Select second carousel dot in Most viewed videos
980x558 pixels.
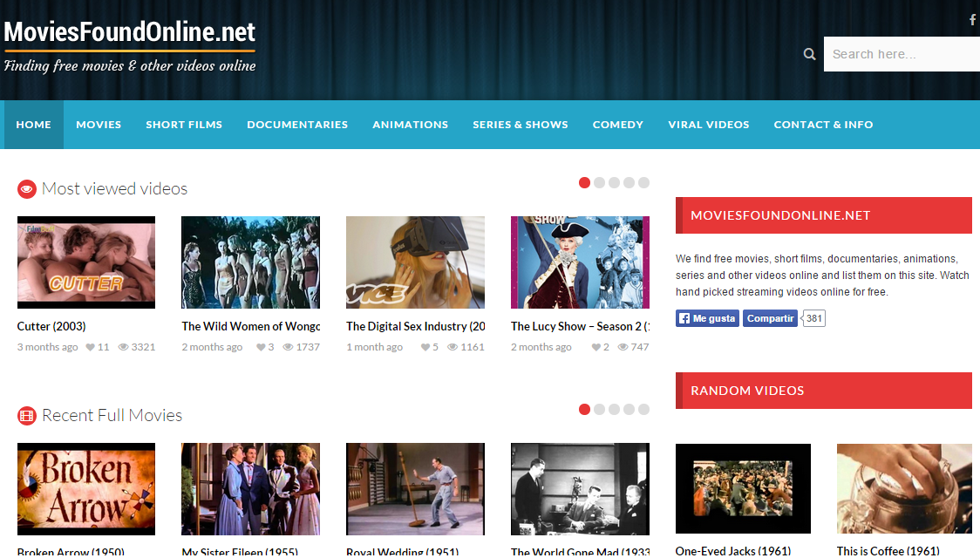pos(599,182)
